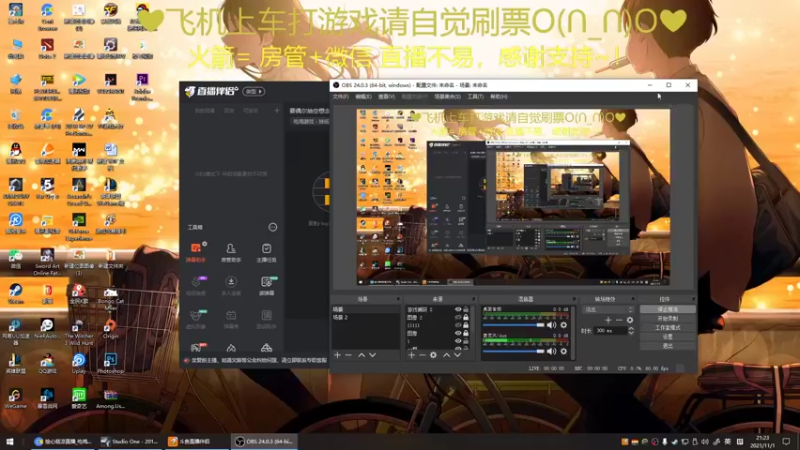Open the 查看(V) menu in OBS

tap(386, 96)
